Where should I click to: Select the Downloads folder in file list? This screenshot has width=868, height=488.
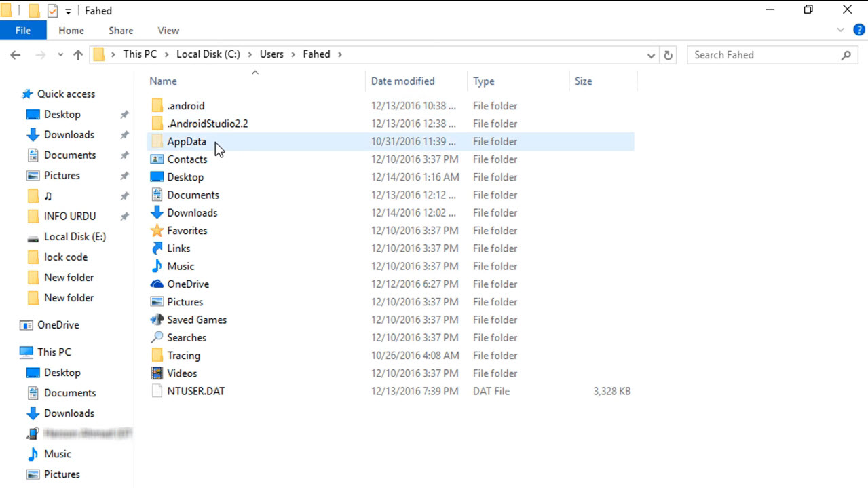point(192,212)
